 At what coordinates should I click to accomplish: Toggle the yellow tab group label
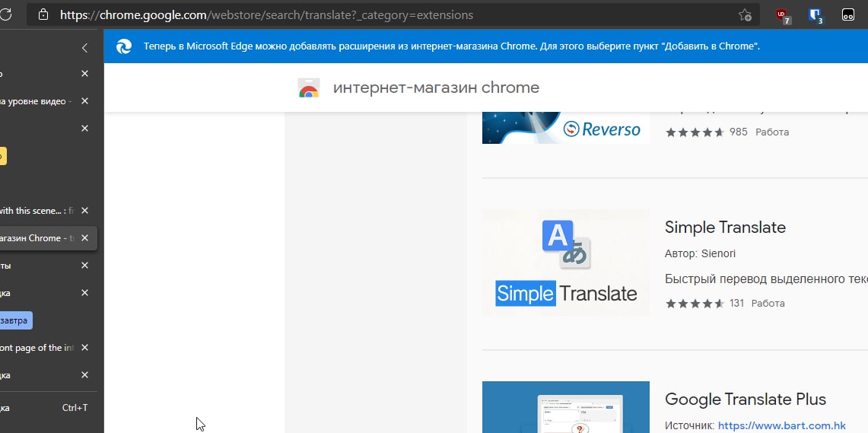3,156
